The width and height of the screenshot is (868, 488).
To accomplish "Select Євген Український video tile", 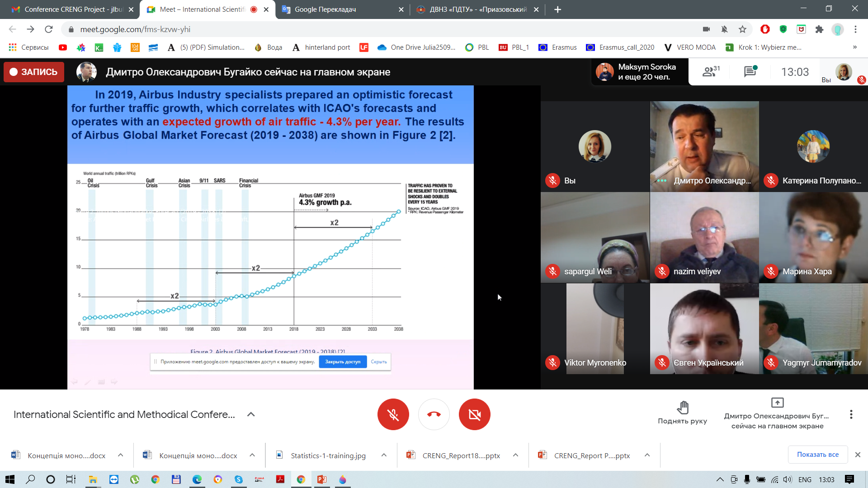I will (704, 329).
